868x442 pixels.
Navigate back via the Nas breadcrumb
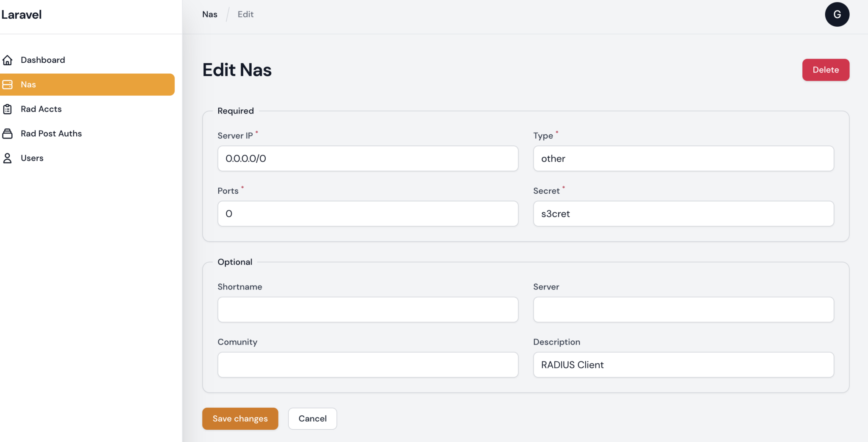(209, 14)
